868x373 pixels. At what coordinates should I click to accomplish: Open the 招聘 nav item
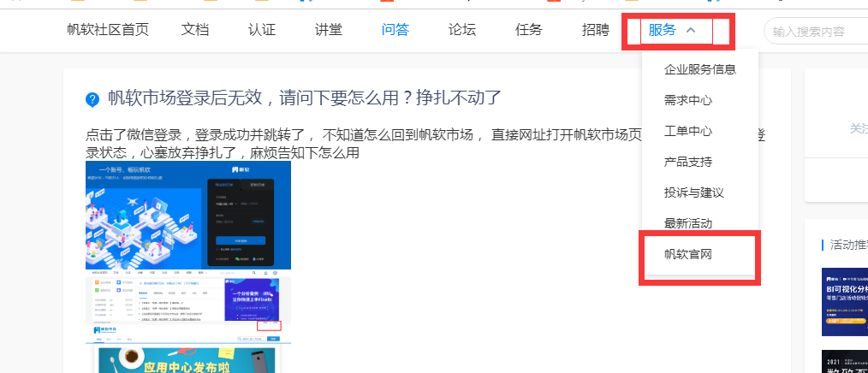tap(596, 30)
